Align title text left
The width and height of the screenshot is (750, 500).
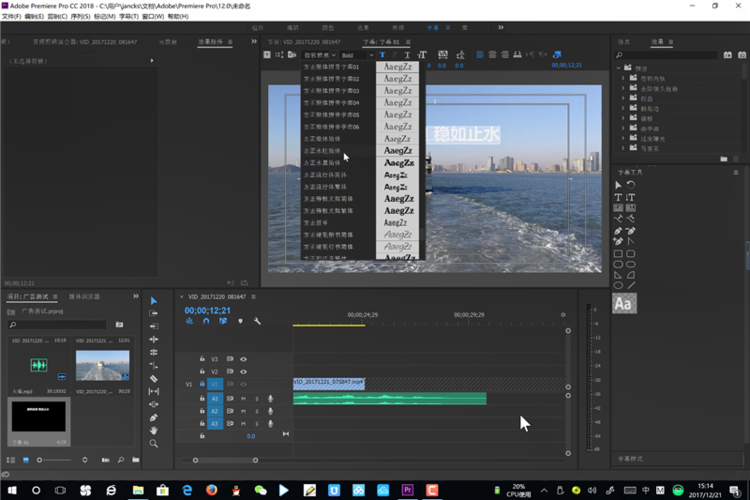pos(480,55)
